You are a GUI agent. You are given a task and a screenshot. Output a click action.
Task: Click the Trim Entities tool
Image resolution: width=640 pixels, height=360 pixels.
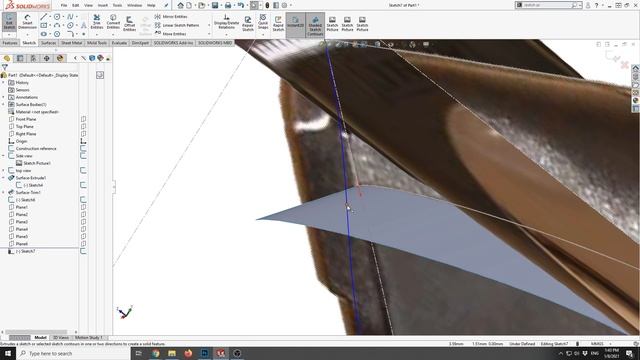pos(97,22)
